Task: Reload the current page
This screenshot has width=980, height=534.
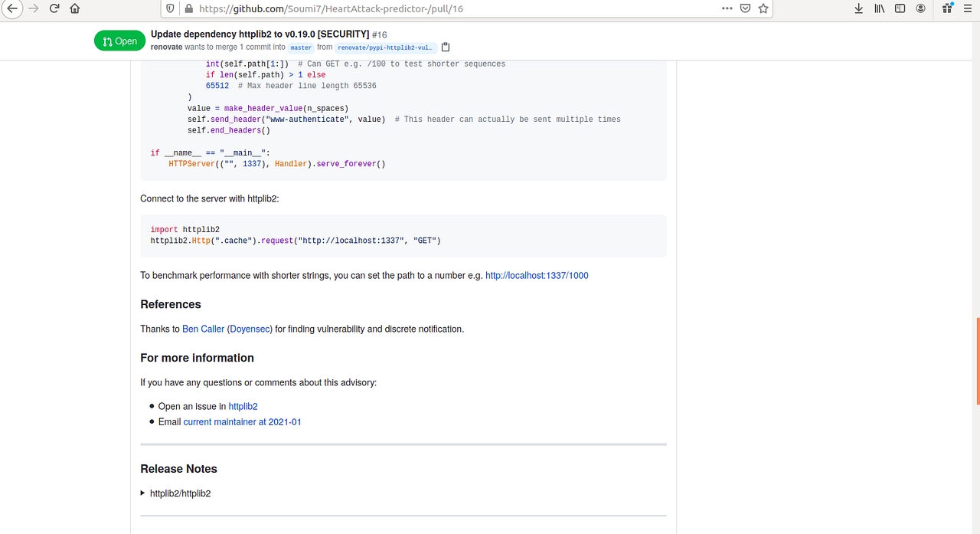Action: tap(53, 8)
